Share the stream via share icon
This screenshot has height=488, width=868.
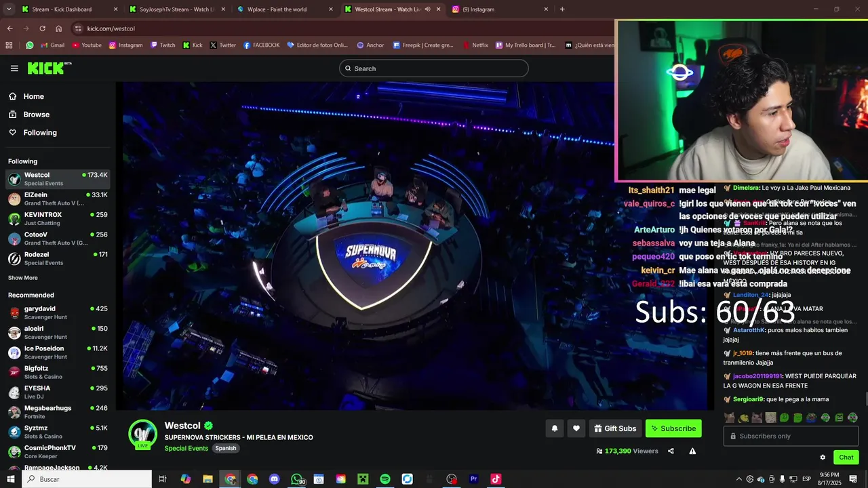click(671, 451)
